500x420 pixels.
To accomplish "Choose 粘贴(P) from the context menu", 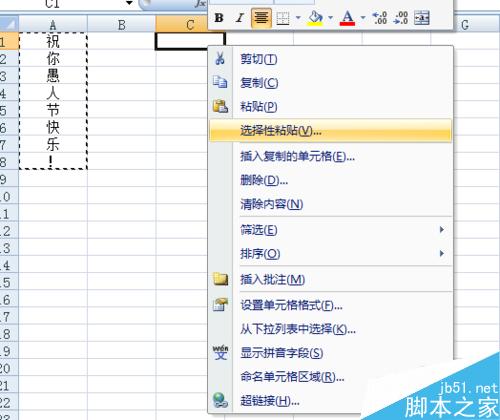I will point(330,107).
